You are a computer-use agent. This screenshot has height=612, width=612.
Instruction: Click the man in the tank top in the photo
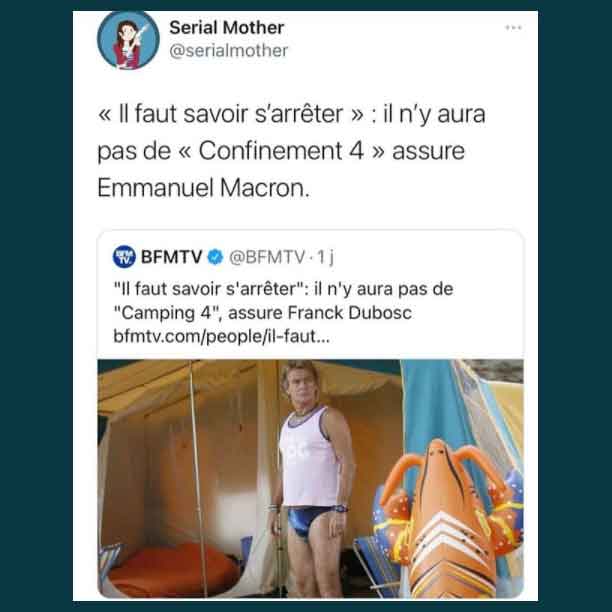point(310,478)
